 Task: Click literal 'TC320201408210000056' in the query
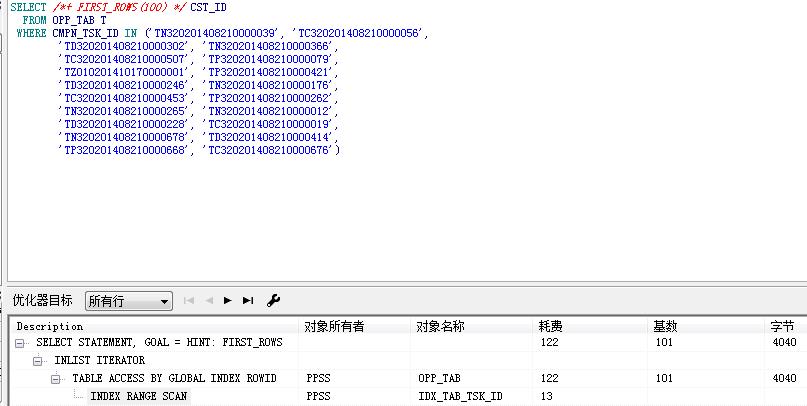click(x=359, y=33)
